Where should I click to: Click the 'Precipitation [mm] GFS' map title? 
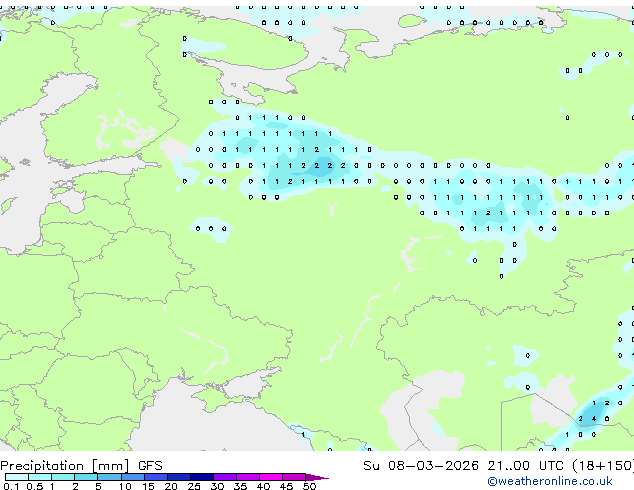tap(81, 466)
